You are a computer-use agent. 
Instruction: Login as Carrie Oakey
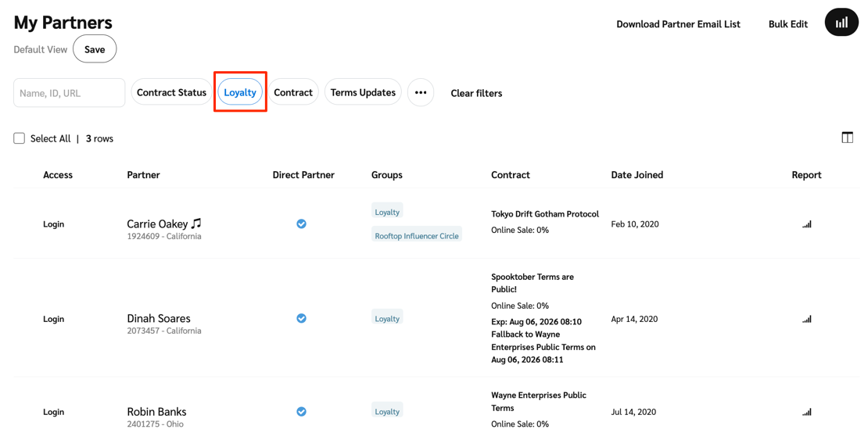click(x=53, y=224)
